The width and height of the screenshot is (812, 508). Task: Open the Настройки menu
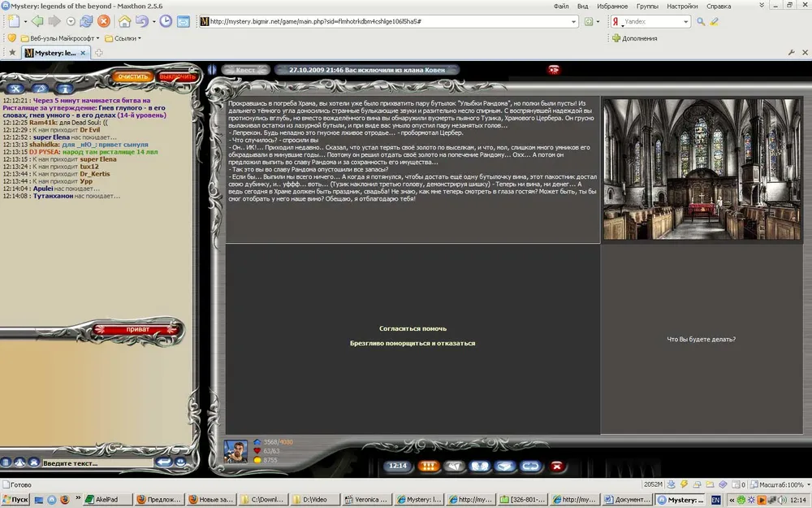[681, 6]
